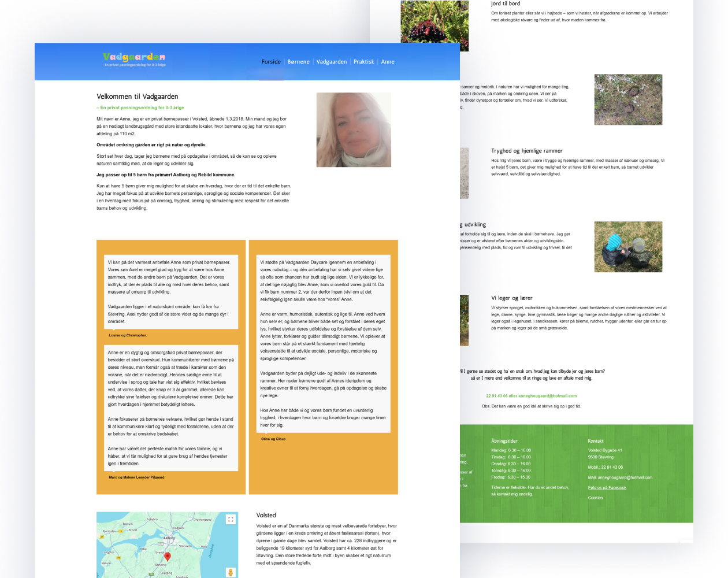Click the elderberries photo thumbnail
This screenshot has height=578, width=728.
point(434,25)
